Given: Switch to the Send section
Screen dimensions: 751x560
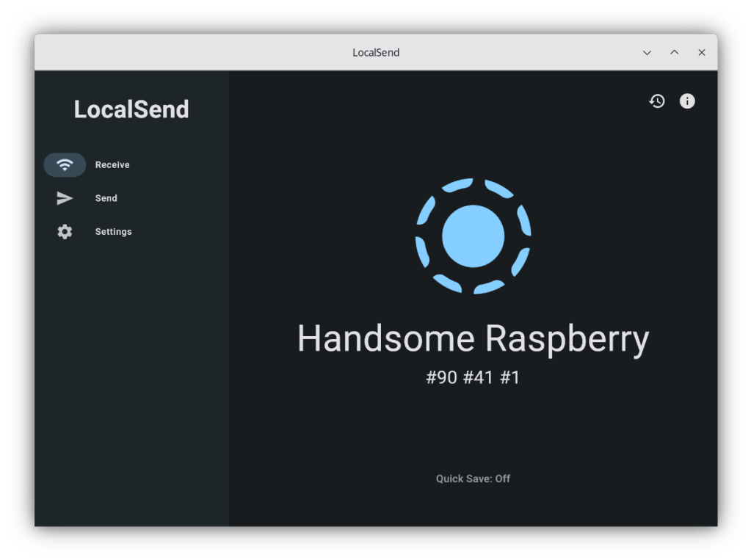Looking at the screenshot, I should click(106, 197).
